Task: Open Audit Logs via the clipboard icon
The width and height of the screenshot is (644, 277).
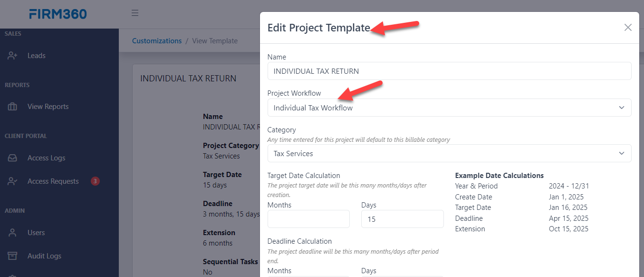Action: coord(12,256)
